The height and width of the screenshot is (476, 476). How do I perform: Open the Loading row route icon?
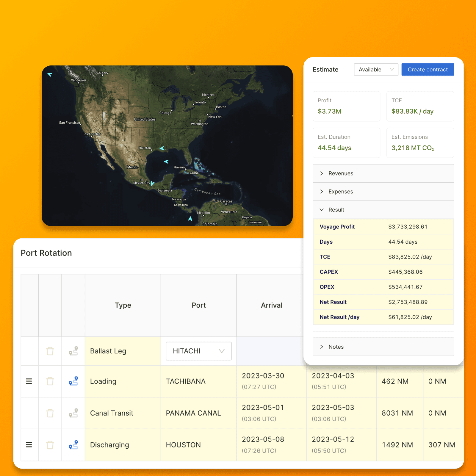73,381
